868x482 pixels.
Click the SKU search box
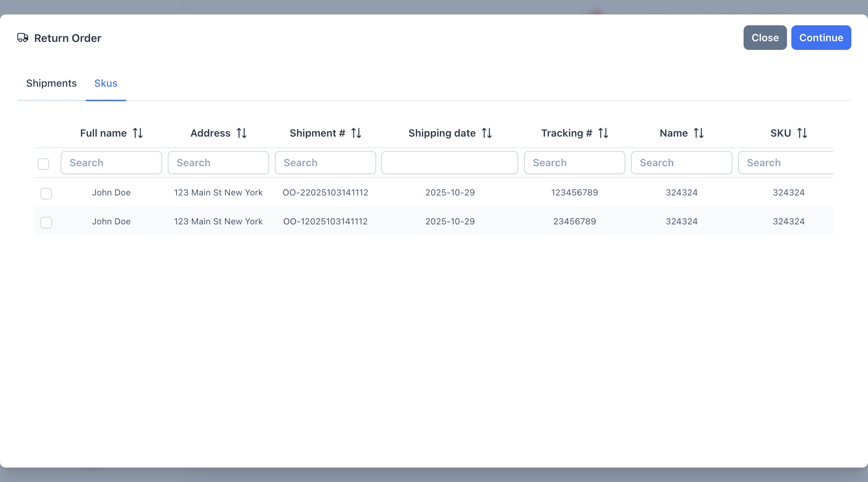tap(785, 163)
